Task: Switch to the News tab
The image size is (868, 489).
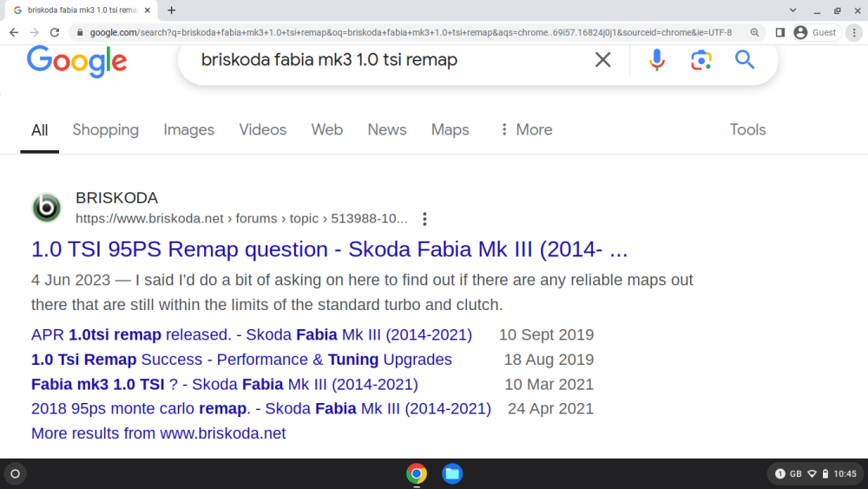Action: (x=387, y=129)
